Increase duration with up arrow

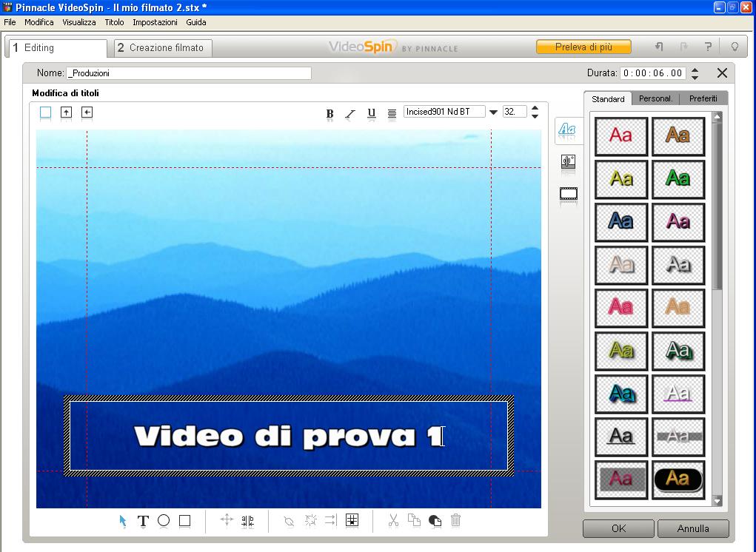695,70
